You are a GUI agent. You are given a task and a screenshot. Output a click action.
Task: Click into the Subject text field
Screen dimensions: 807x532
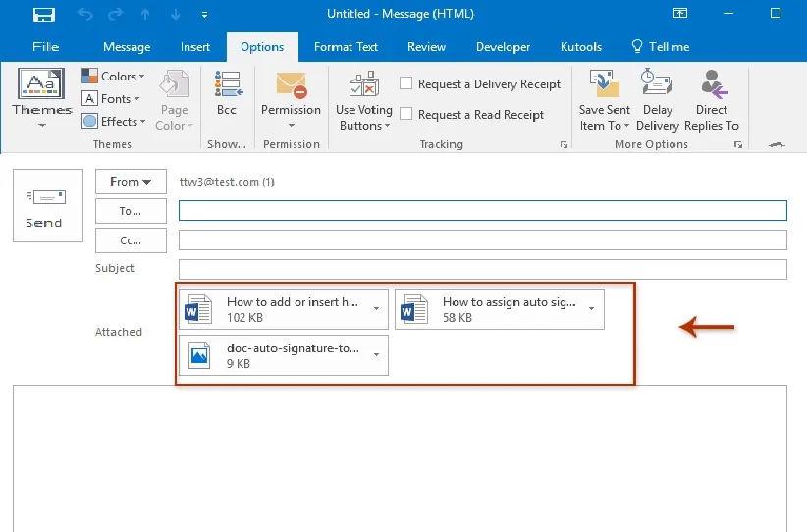(x=482, y=270)
